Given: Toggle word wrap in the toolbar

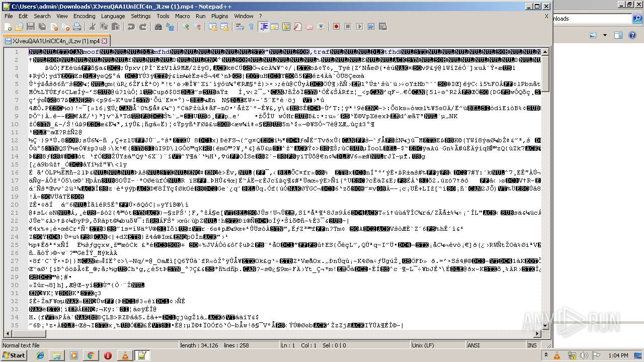Looking at the screenshot, I should coord(240,27).
